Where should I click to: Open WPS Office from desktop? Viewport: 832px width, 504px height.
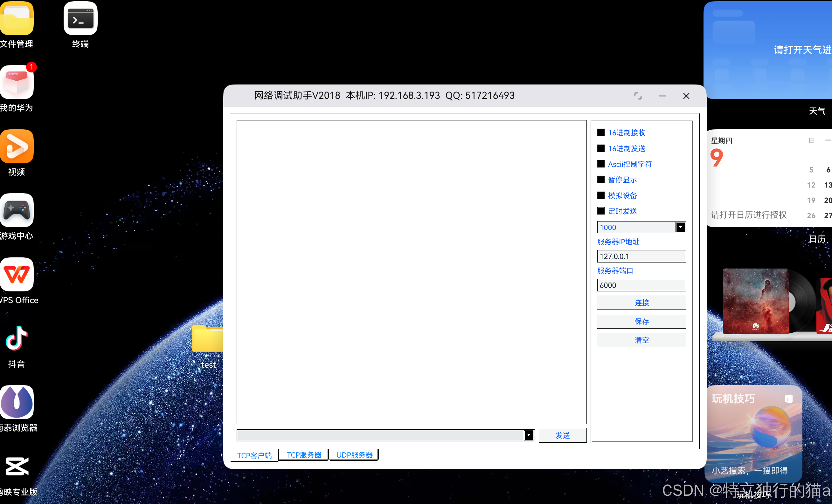tap(16, 274)
